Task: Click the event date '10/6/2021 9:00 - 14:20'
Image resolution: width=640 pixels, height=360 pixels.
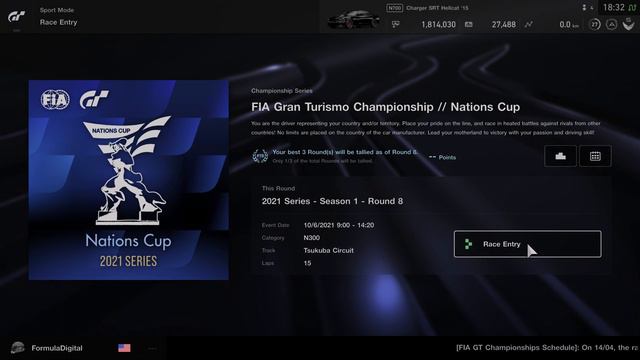Action: [339, 225]
